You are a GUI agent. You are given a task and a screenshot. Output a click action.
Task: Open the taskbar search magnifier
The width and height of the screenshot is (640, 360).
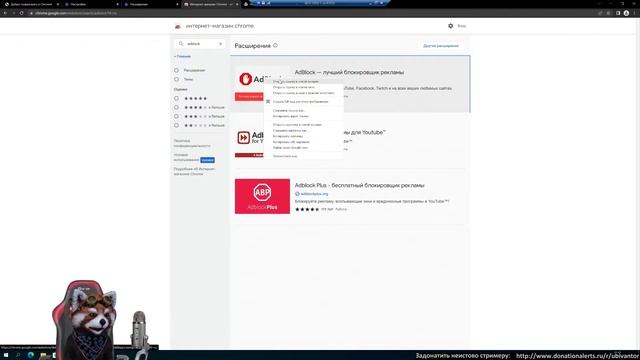18,356
